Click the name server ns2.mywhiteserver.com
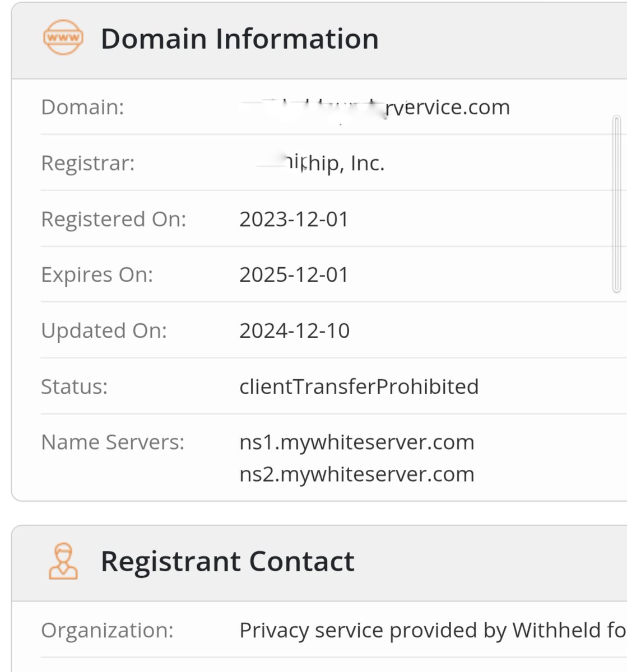Image resolution: width=627 pixels, height=672 pixels. click(x=357, y=474)
